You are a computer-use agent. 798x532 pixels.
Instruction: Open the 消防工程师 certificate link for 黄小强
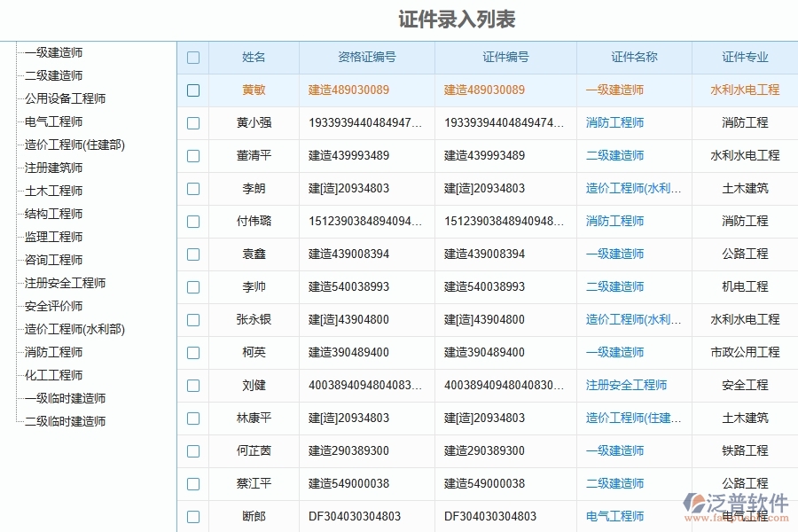(x=614, y=122)
